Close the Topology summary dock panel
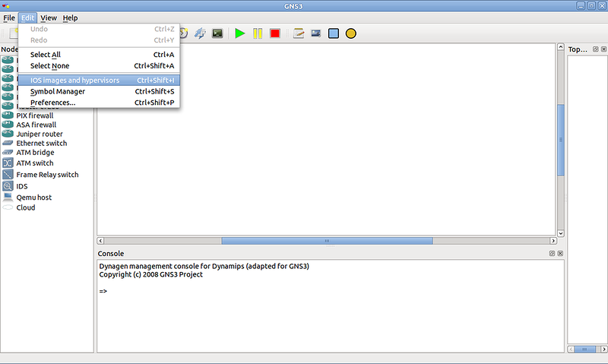The height and width of the screenshot is (364, 608). 603,49
